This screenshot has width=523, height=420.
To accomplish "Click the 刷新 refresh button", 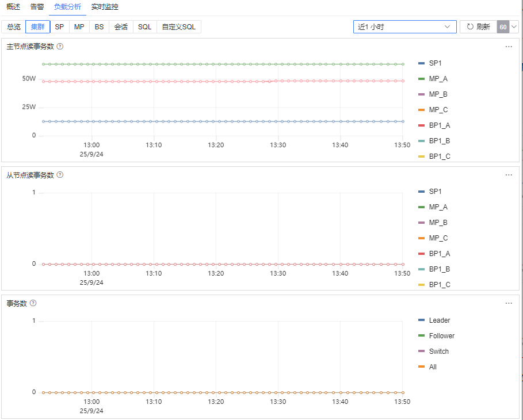I will click(x=478, y=26).
